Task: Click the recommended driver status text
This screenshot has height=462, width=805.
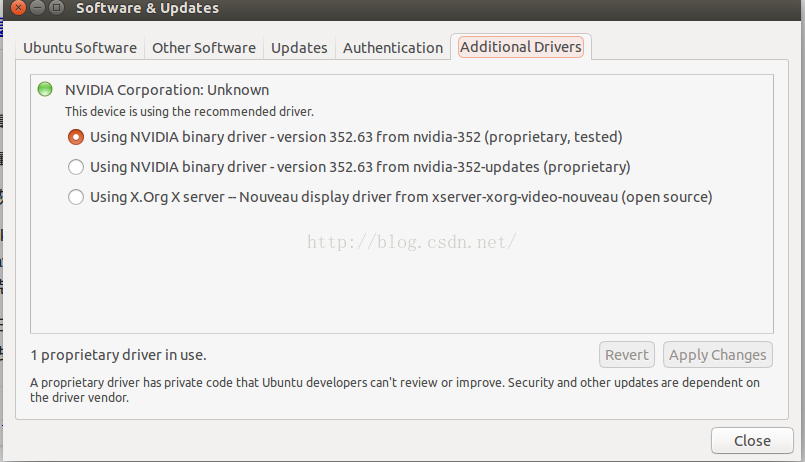Action: 189,111
